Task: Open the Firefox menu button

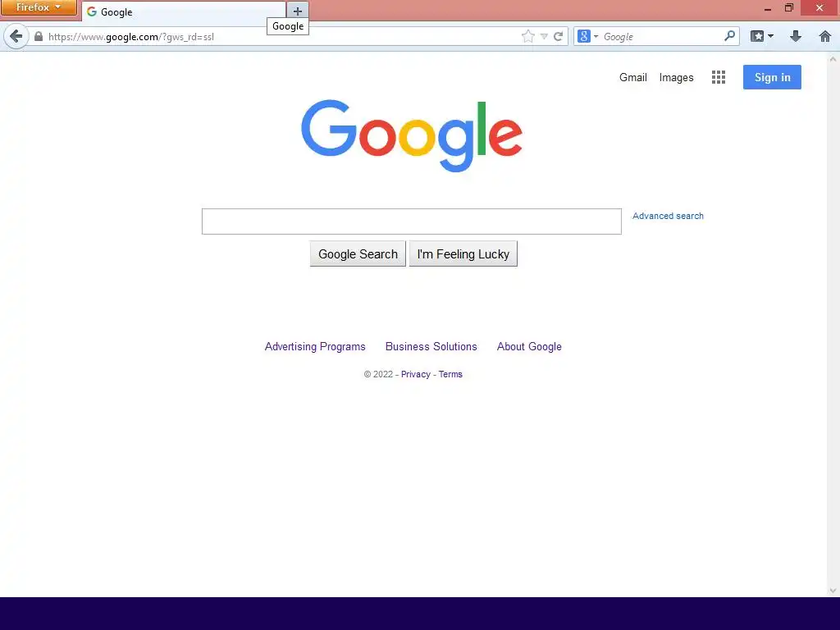Action: [39, 7]
